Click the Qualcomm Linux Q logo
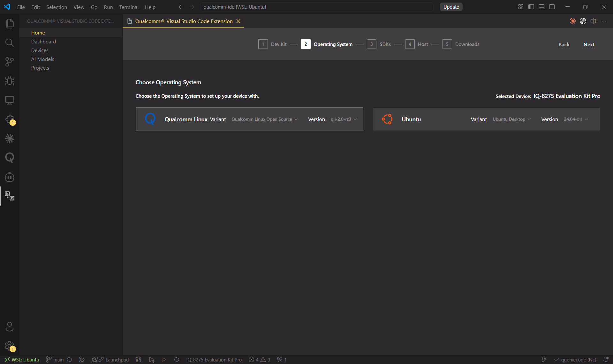613x364 pixels. point(150,119)
